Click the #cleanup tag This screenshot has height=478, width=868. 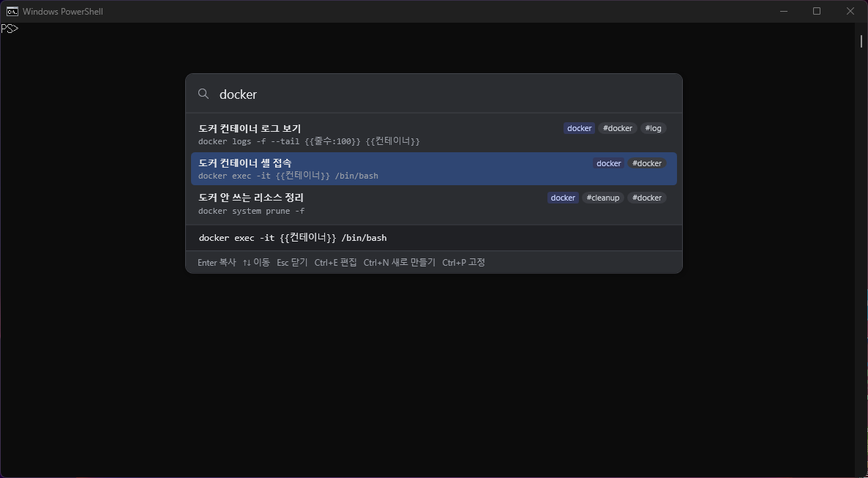(603, 198)
